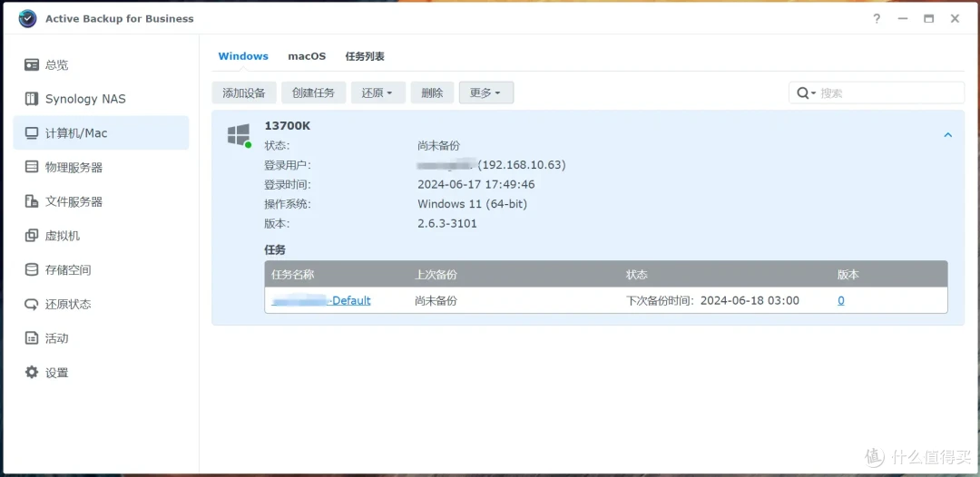
Task: Click the 上次备份 column header
Action: pyautogui.click(x=436, y=275)
